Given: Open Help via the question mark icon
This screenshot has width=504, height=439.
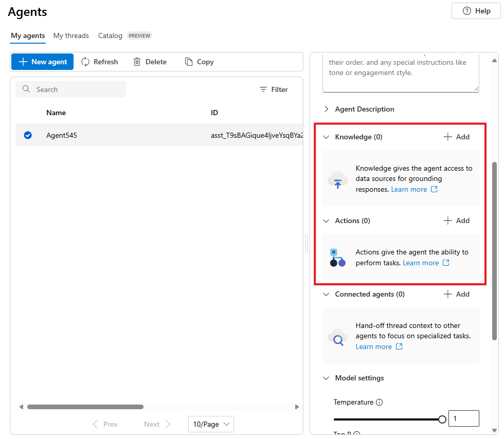Looking at the screenshot, I should click(466, 11).
